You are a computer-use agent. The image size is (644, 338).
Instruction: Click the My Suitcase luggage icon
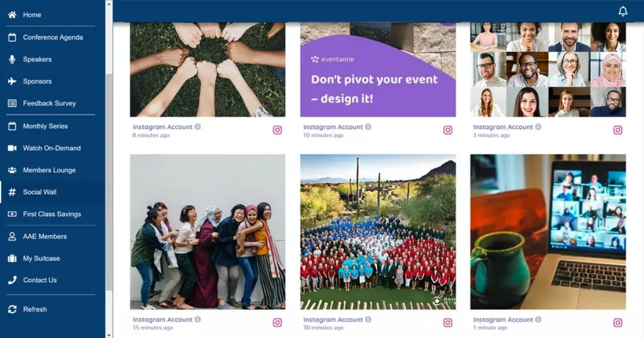[12, 258]
